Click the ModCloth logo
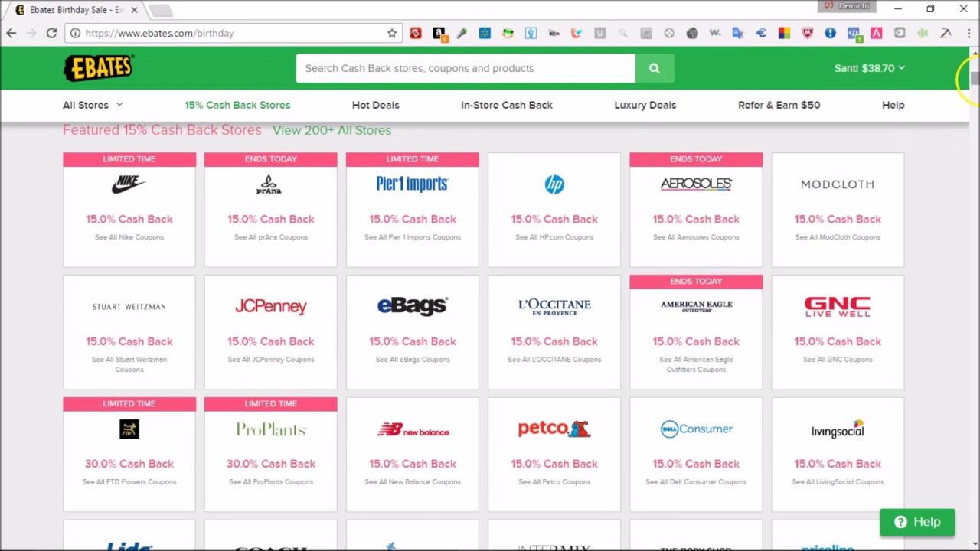This screenshot has width=980, height=551. point(838,184)
